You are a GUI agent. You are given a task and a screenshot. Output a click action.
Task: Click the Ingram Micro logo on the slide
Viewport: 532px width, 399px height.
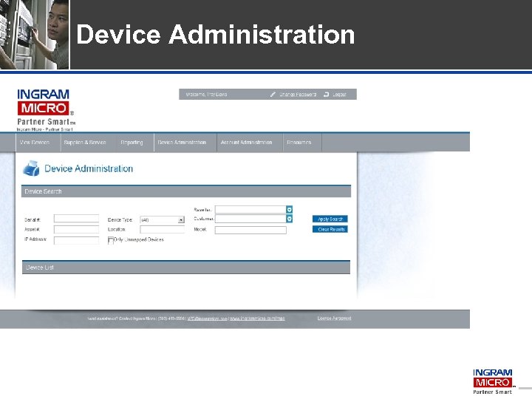pos(494,381)
